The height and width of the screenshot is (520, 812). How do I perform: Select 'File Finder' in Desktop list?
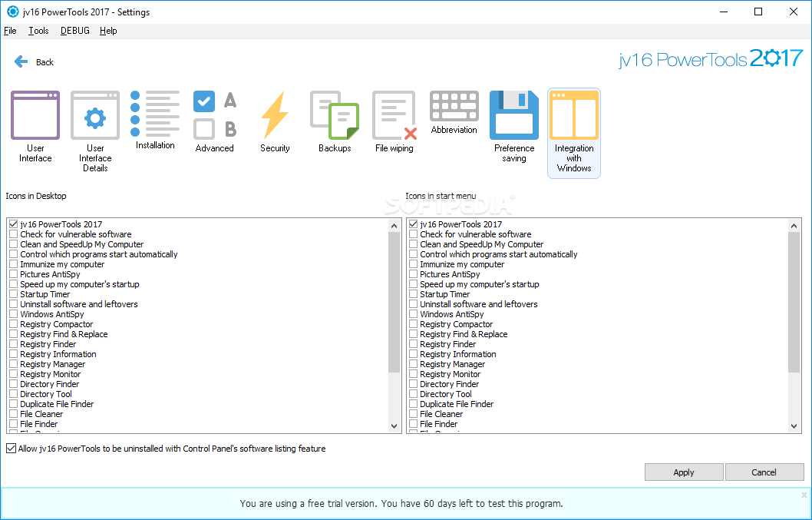click(39, 424)
